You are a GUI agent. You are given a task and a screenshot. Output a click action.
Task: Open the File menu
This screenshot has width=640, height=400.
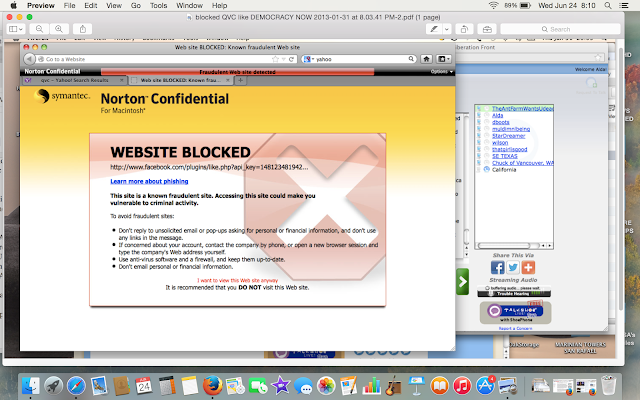pos(69,5)
